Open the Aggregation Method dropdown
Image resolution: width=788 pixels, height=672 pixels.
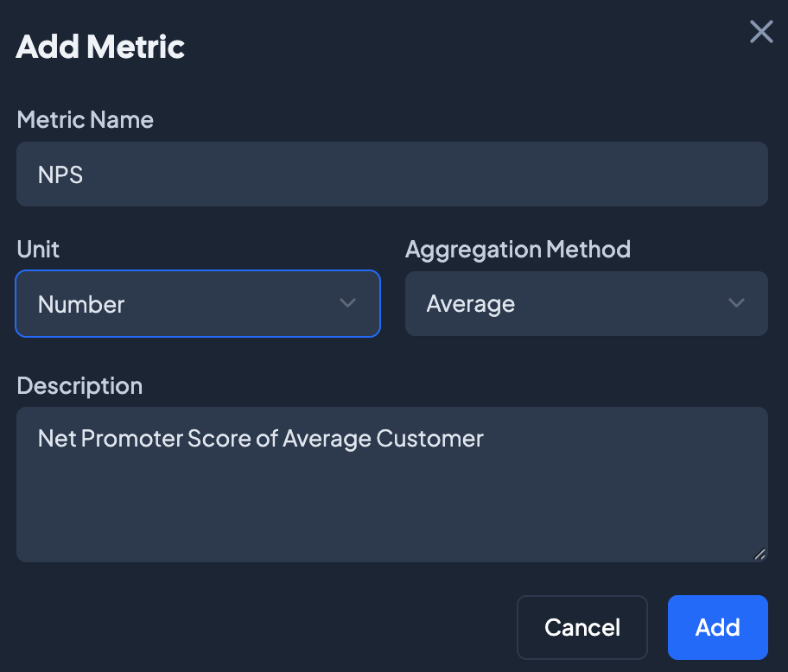(586, 303)
